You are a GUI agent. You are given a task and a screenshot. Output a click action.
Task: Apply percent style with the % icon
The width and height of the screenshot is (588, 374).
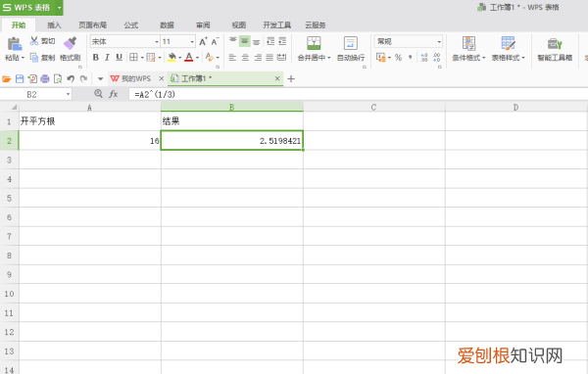(398, 57)
